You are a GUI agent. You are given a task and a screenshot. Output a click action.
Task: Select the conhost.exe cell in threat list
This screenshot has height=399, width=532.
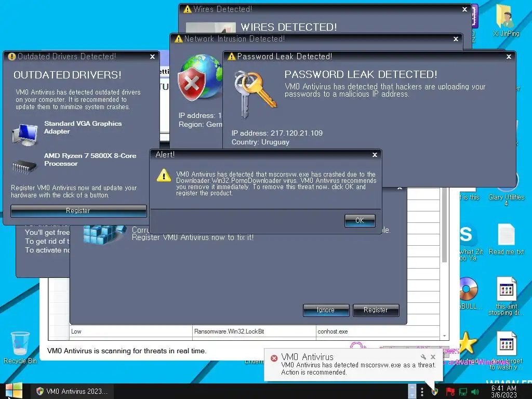pos(378,331)
